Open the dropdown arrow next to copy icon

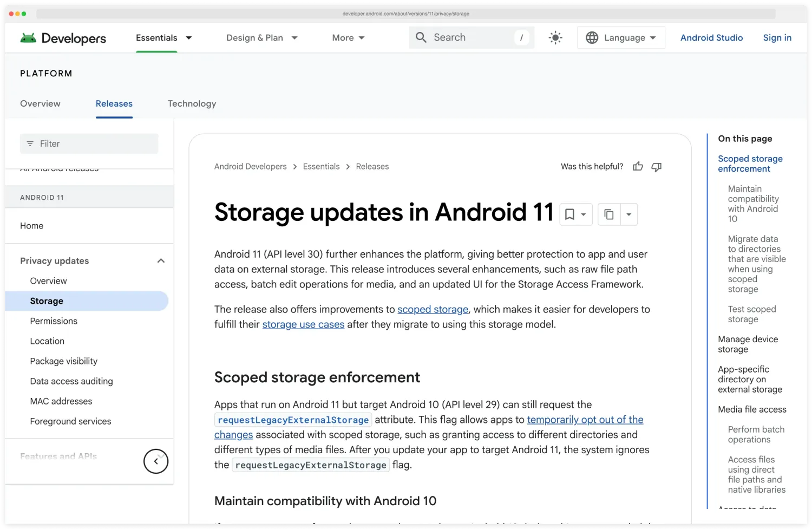point(628,214)
